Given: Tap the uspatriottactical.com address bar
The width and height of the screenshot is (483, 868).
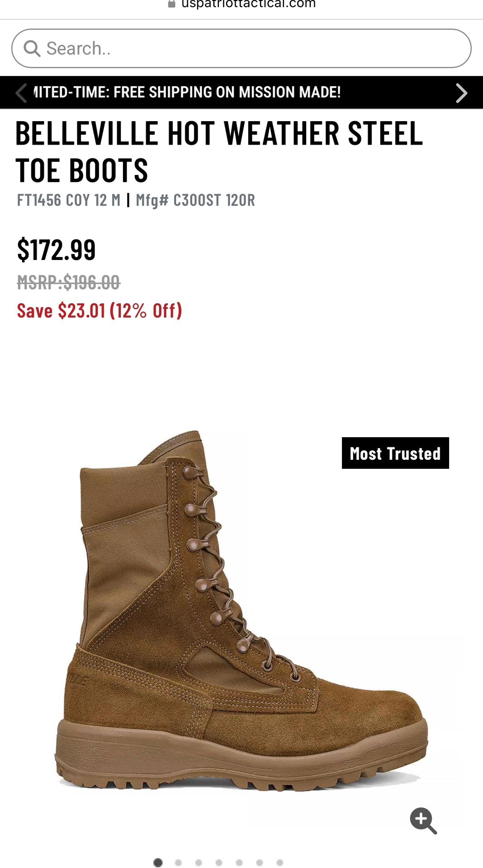Looking at the screenshot, I should [x=241, y=4].
